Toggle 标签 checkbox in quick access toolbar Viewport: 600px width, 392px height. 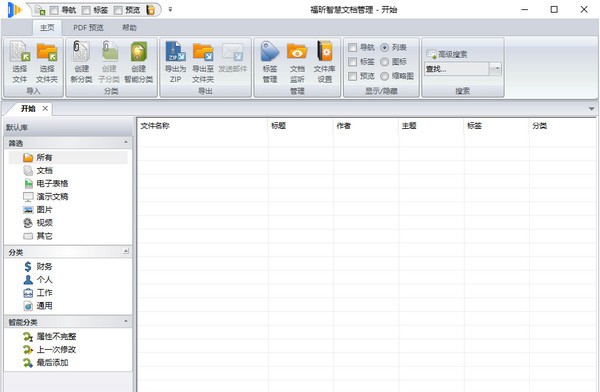pos(86,10)
